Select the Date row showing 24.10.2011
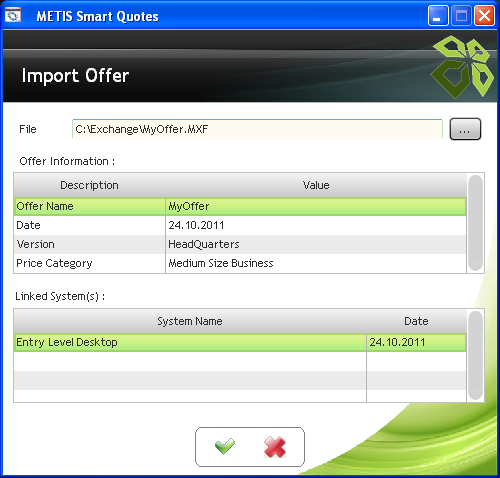Viewport: 500px width, 478px height. [x=240, y=225]
